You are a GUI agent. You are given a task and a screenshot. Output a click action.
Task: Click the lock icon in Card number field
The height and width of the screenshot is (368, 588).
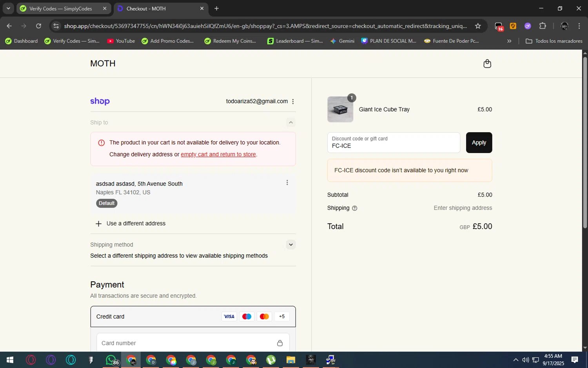coord(280,343)
